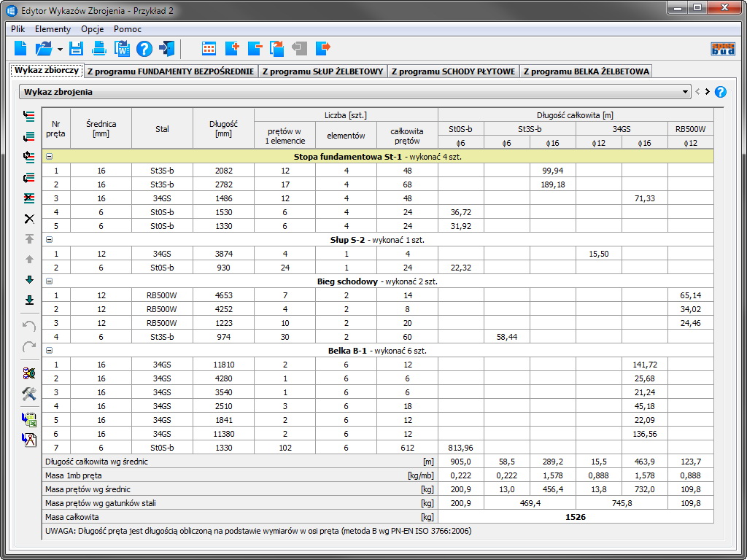Collapse the Bieg schodowy group
The image size is (747, 560).
point(49,281)
